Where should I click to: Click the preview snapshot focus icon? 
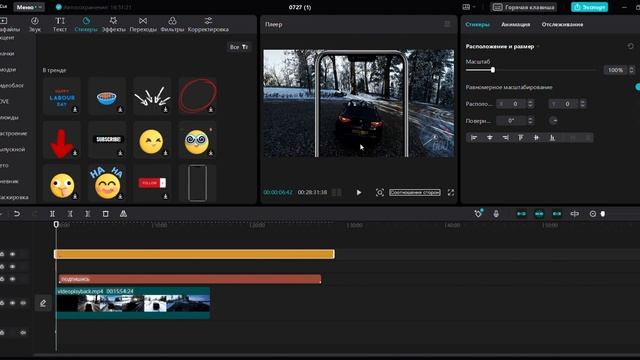(x=380, y=192)
